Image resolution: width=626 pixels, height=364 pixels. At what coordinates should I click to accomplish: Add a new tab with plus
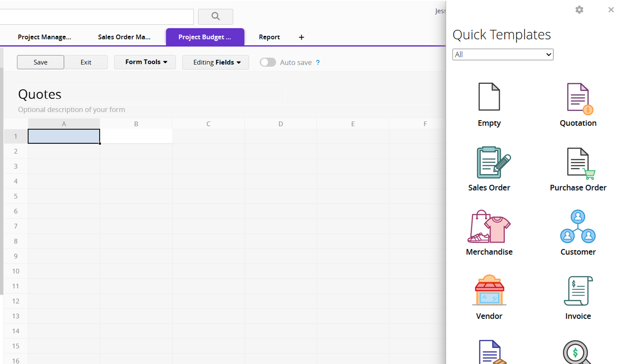click(x=301, y=37)
